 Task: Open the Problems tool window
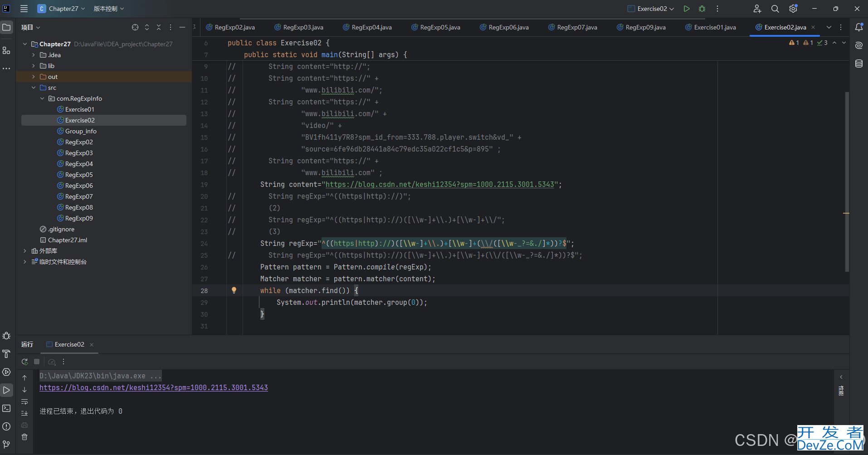[6, 426]
